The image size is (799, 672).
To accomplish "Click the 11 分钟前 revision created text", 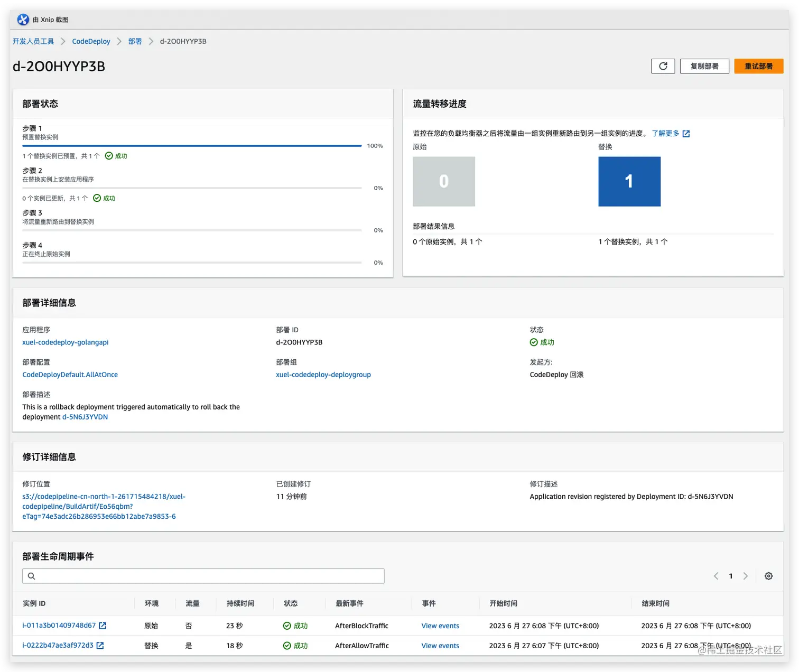I will (x=291, y=497).
